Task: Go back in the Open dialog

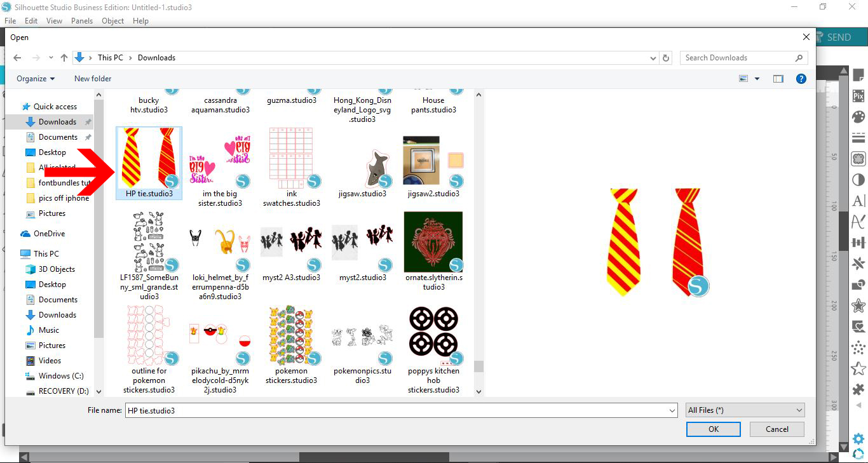Action: (17, 58)
